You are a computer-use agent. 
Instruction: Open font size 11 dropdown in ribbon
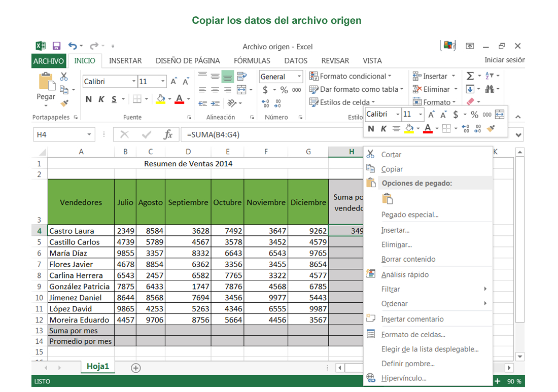[163, 82]
